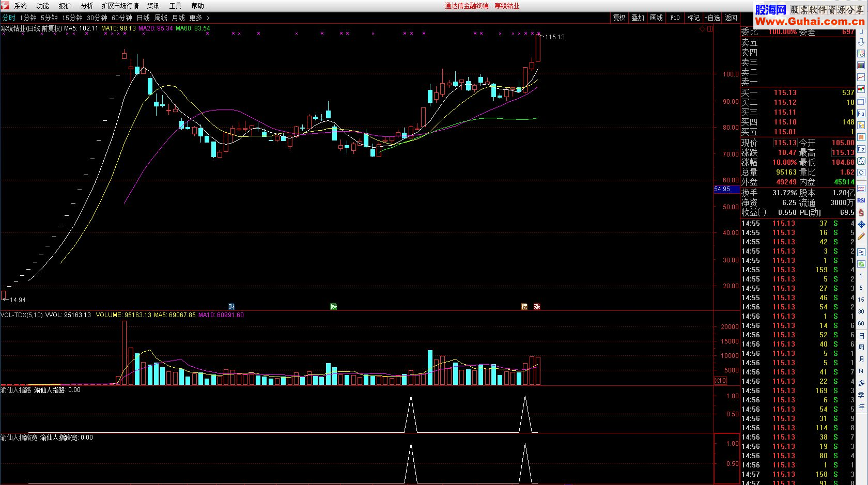Toggle 叠加 overlay on chart
Screen dimensions: 868x485
[638, 18]
